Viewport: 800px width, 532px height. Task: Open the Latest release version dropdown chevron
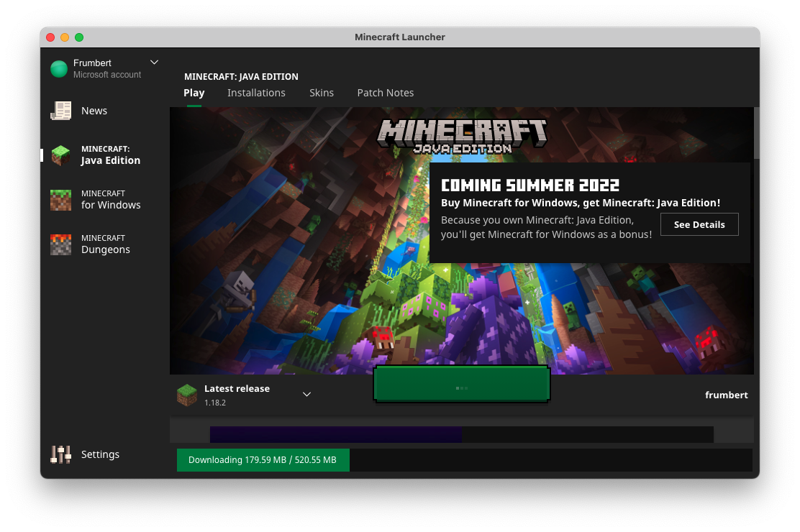pos(306,394)
